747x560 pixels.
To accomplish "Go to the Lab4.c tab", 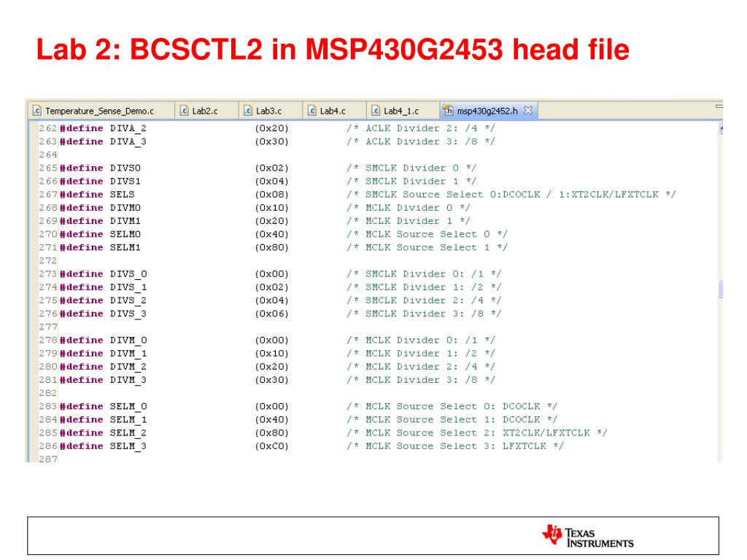I will (x=333, y=111).
